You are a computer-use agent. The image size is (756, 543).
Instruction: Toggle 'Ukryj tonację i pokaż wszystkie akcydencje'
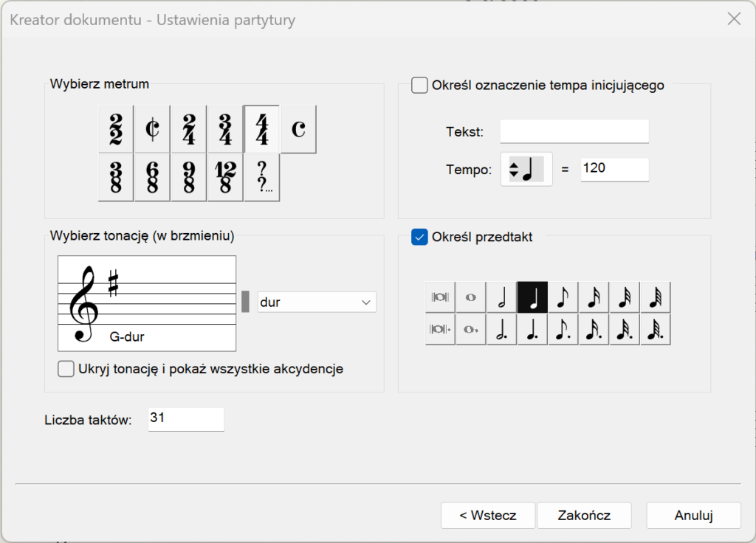(66, 369)
